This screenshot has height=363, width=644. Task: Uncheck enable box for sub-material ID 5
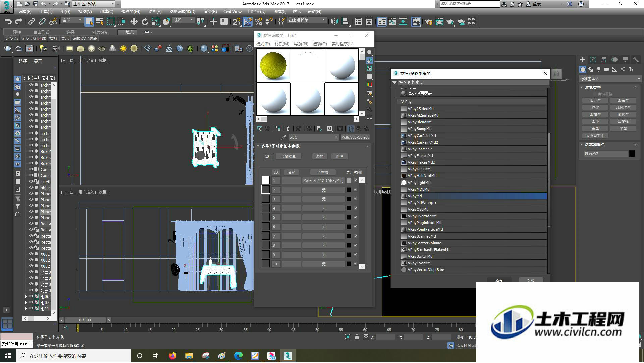356,217
